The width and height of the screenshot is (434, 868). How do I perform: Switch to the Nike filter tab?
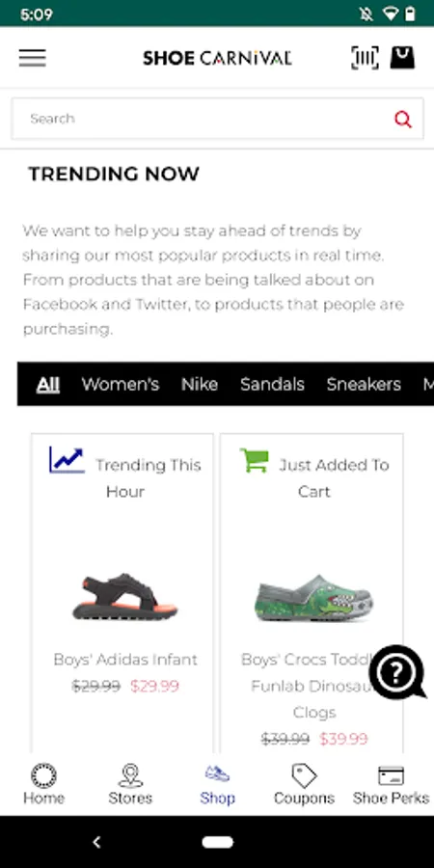tap(200, 384)
